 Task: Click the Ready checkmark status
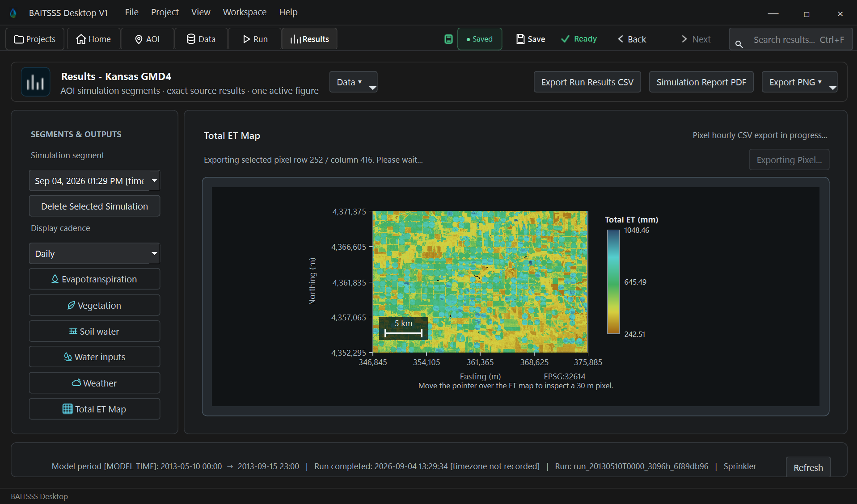579,39
